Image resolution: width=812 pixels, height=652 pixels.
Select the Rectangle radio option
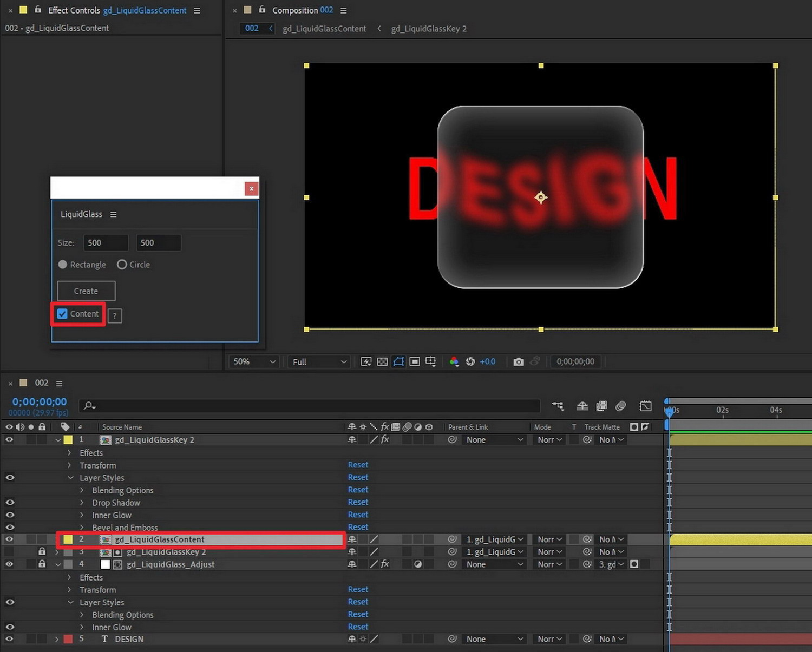click(63, 265)
